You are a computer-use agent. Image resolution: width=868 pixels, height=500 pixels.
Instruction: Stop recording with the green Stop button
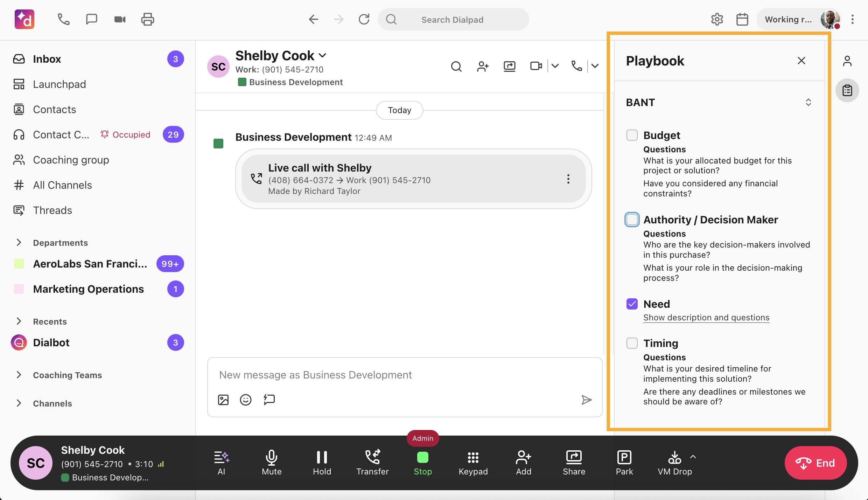pos(422,463)
